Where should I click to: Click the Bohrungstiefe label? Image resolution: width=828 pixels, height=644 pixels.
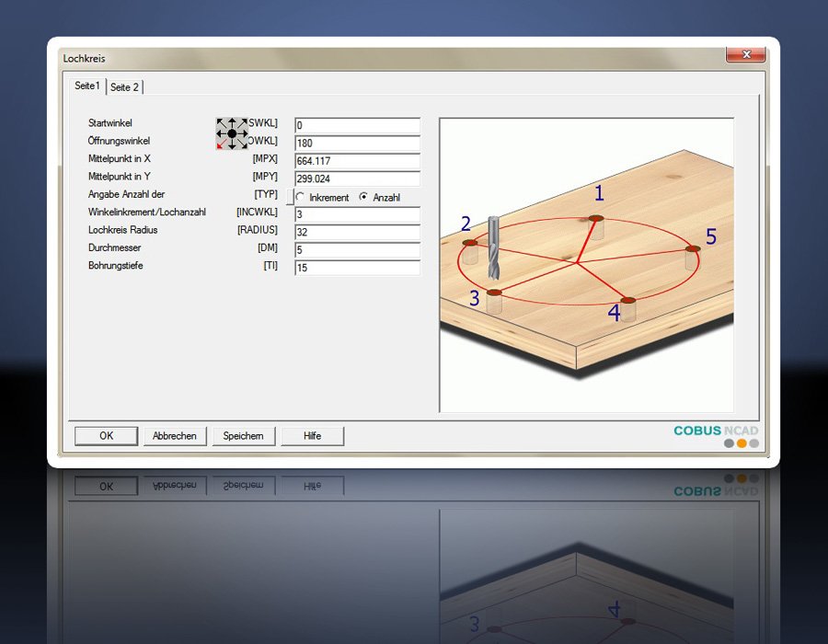pos(115,266)
